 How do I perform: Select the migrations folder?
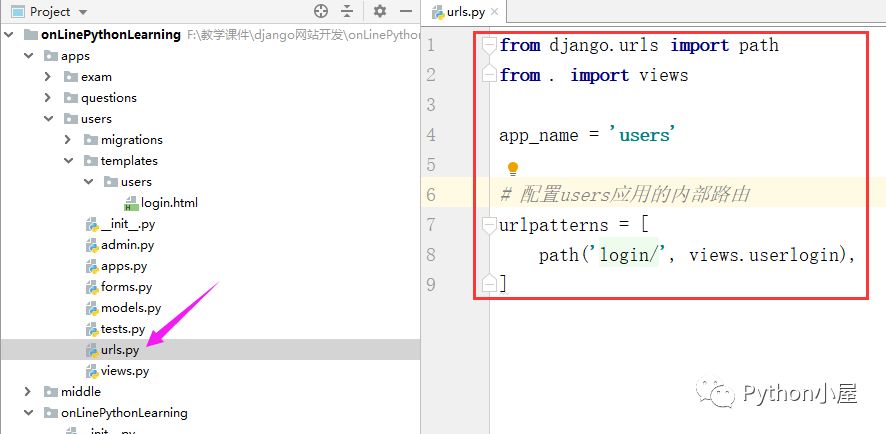(x=132, y=140)
